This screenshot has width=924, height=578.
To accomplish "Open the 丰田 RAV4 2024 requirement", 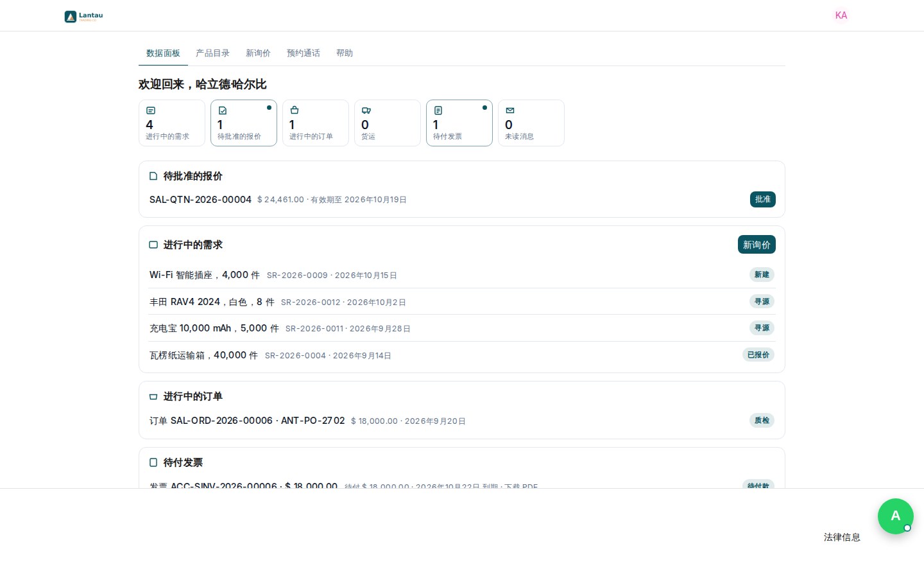I will click(x=462, y=302).
